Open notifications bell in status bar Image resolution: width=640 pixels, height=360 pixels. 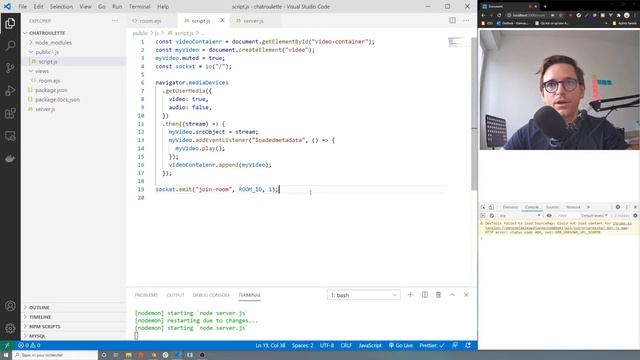(468, 345)
